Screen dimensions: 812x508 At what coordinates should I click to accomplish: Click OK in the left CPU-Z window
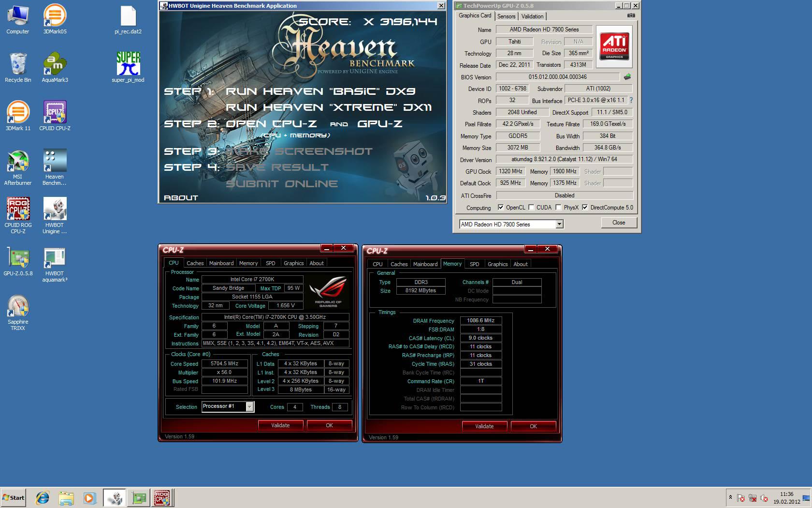click(x=329, y=425)
